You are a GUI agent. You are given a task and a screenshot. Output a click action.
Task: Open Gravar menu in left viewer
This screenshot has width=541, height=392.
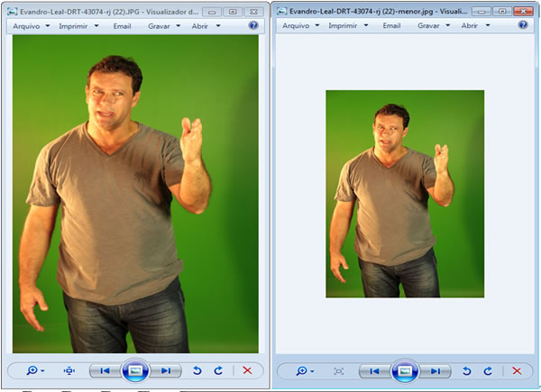point(159,26)
